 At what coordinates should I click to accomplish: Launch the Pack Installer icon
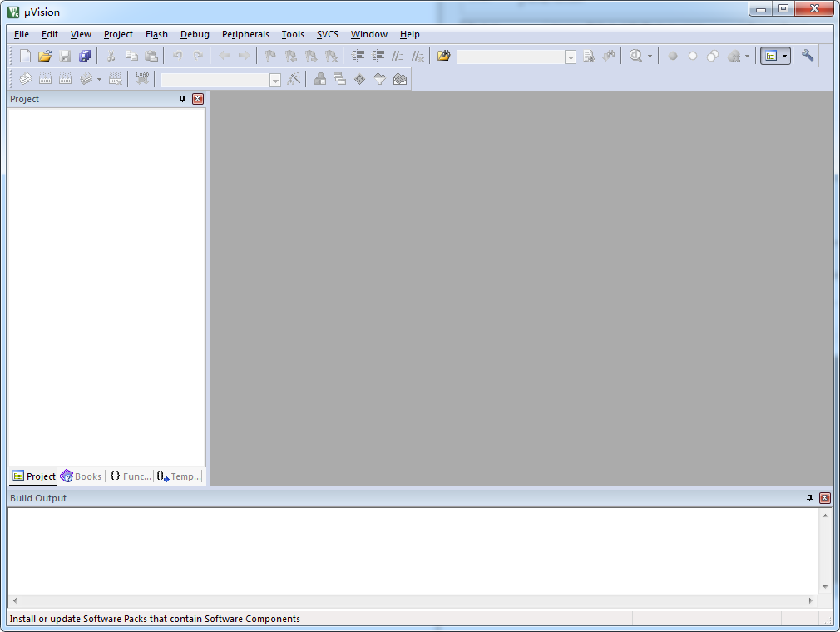click(400, 79)
